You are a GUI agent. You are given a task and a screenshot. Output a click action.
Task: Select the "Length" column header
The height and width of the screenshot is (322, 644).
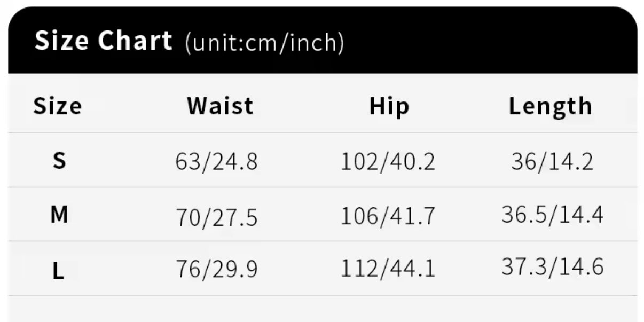click(x=551, y=106)
